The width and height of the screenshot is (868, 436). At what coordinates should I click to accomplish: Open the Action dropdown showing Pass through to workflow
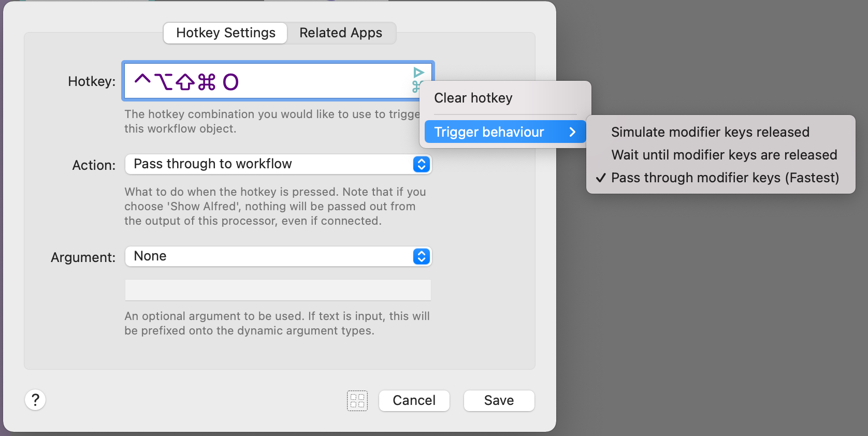(278, 164)
